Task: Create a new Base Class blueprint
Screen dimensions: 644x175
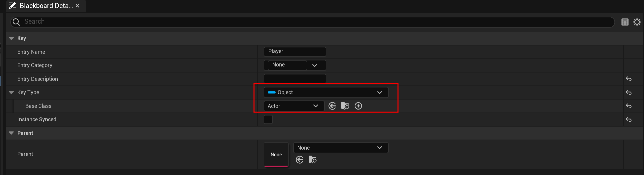Action: click(358, 106)
